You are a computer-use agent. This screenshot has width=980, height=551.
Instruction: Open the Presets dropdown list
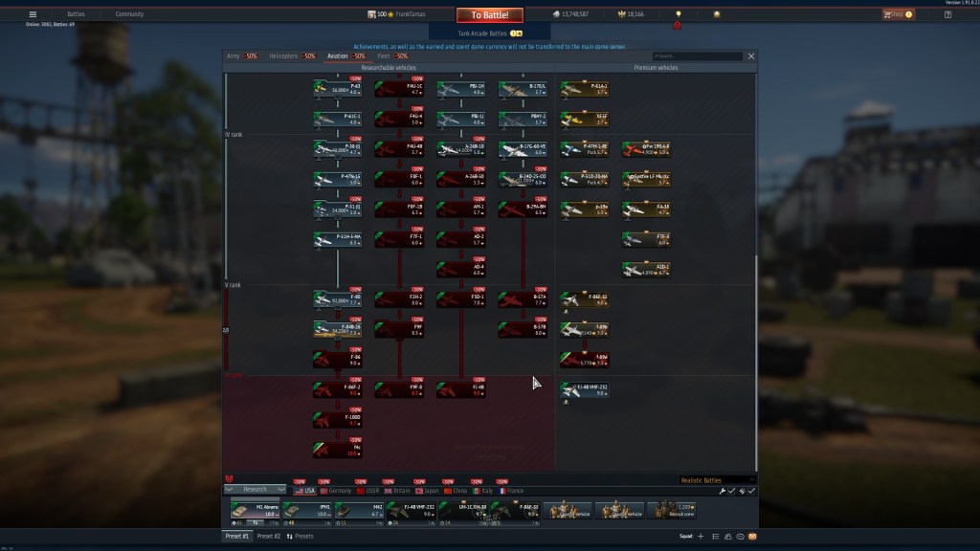[300, 537]
